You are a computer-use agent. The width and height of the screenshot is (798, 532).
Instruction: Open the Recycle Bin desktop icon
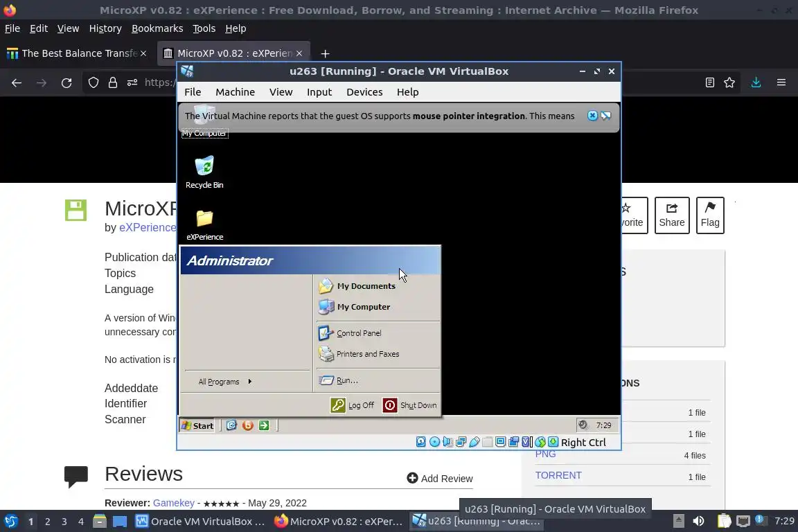(x=204, y=172)
